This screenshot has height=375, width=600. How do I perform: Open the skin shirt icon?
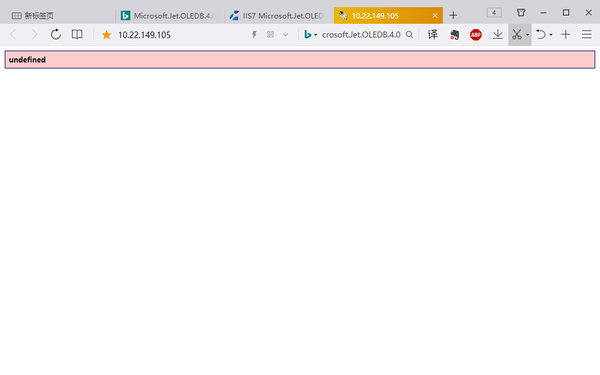coord(521,13)
